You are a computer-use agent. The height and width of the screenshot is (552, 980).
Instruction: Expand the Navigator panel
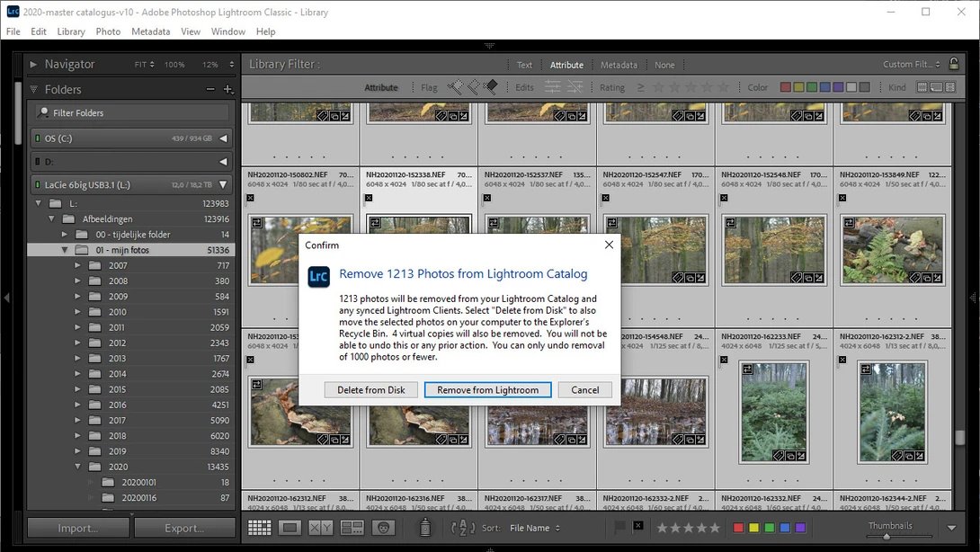click(x=34, y=64)
